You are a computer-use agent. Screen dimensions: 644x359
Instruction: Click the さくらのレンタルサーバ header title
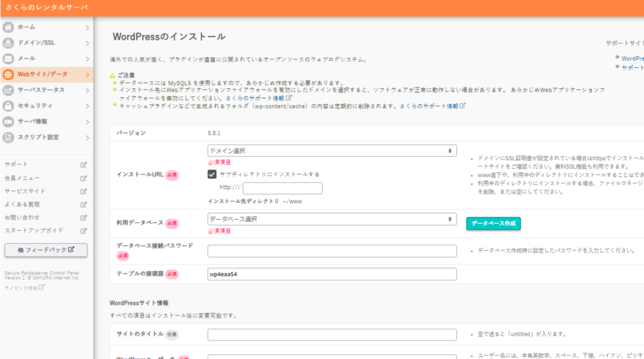coord(46,8)
